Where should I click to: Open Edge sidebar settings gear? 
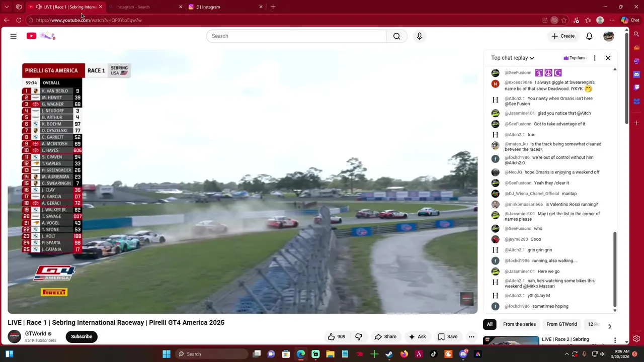(636, 339)
